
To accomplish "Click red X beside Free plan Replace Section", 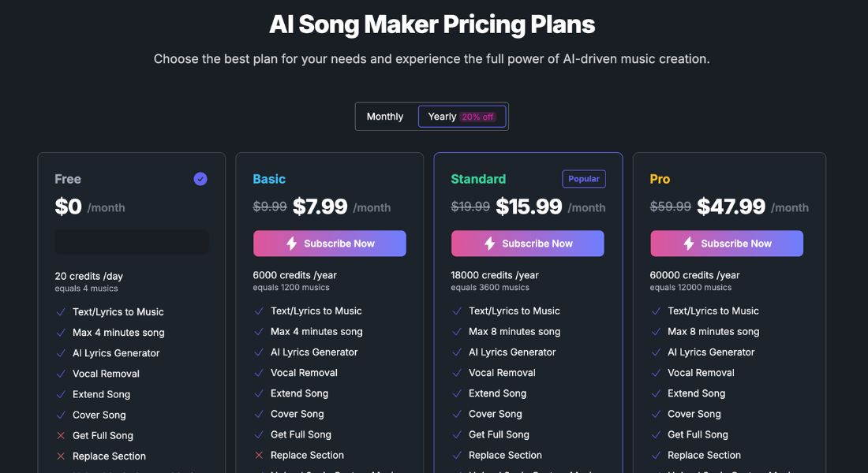I will pyautogui.click(x=61, y=456).
